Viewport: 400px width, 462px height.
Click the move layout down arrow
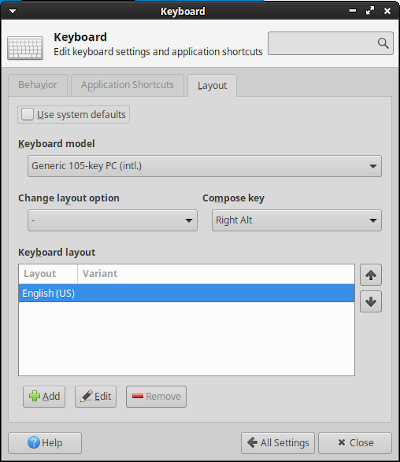[x=371, y=302]
